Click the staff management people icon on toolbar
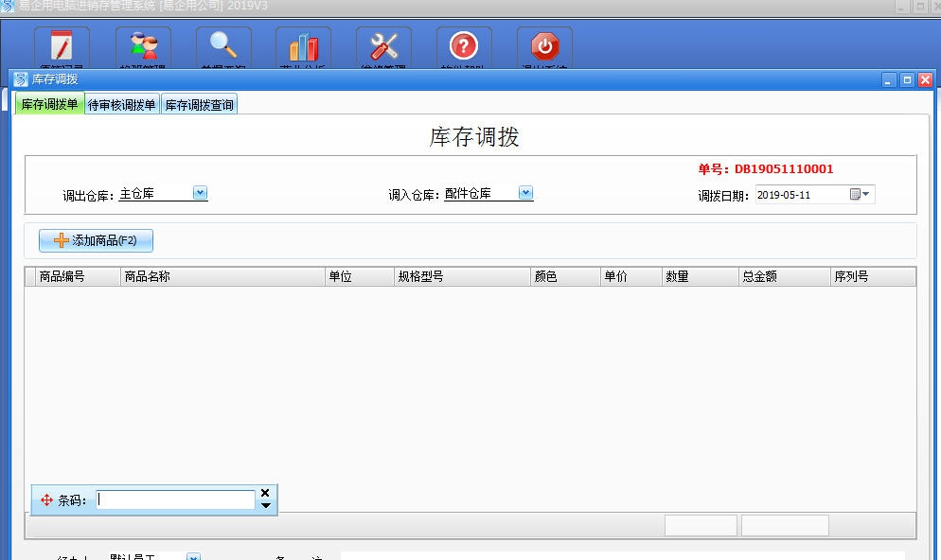 tap(142, 45)
